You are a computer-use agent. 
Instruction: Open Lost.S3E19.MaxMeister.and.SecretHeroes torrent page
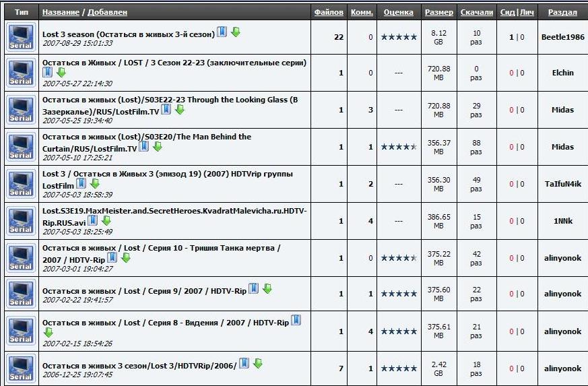coord(174,216)
